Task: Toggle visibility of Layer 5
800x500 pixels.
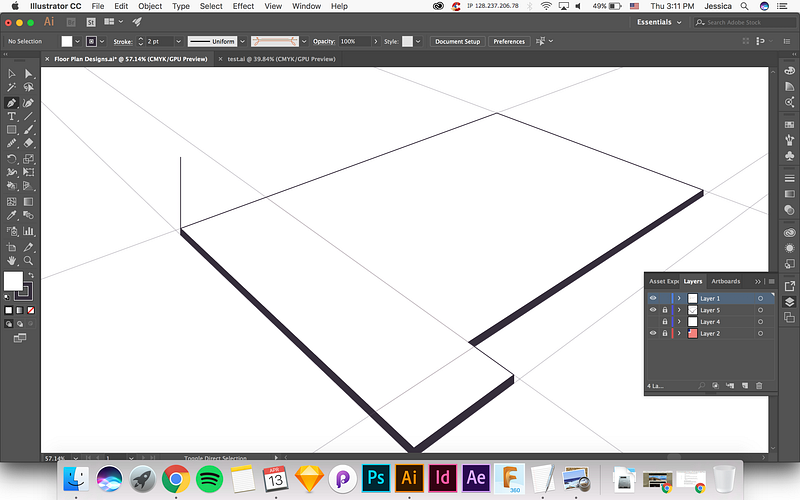Action: [x=653, y=310]
